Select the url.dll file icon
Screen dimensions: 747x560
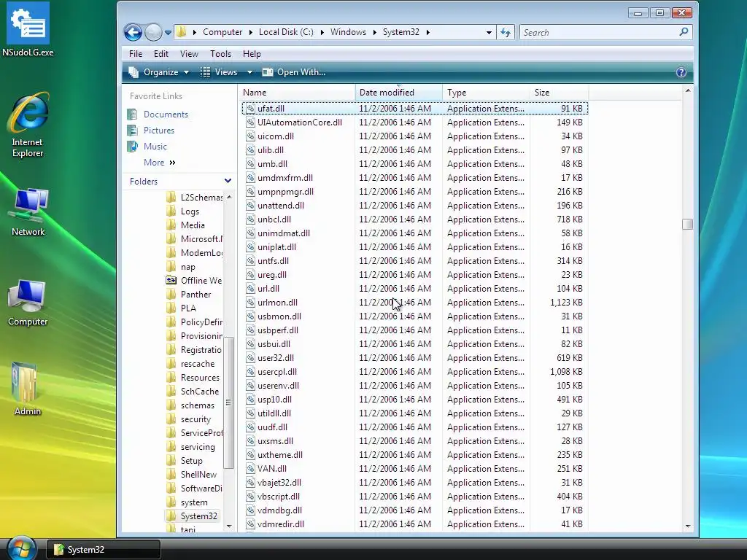pyautogui.click(x=250, y=289)
